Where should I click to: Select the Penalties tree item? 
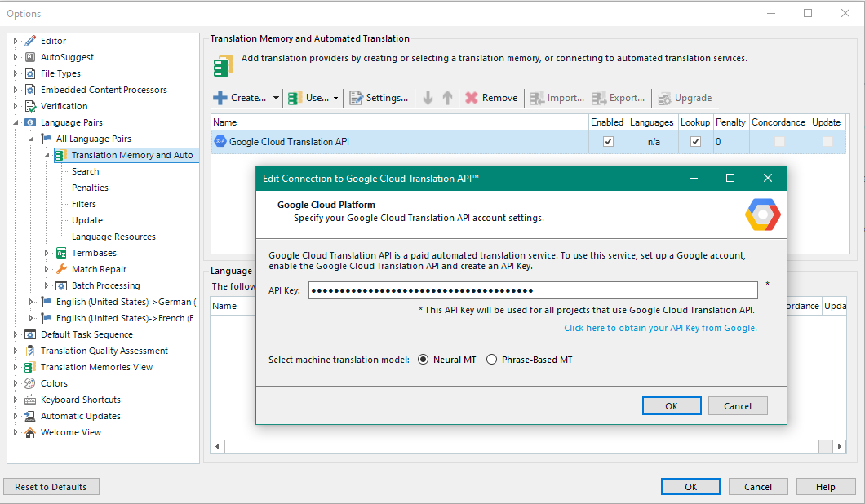(90, 188)
